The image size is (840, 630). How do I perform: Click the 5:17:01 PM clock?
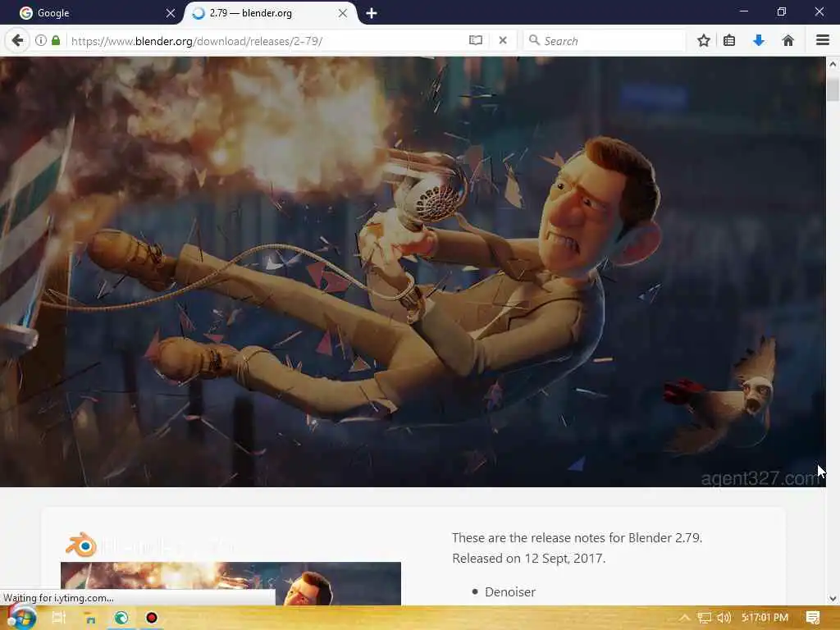[x=765, y=618]
